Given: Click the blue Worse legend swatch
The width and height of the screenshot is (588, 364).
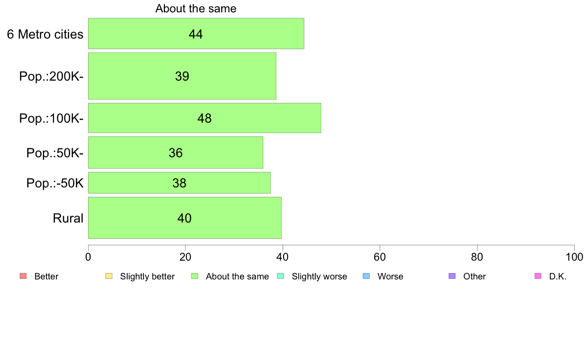Looking at the screenshot, I should tap(366, 276).
